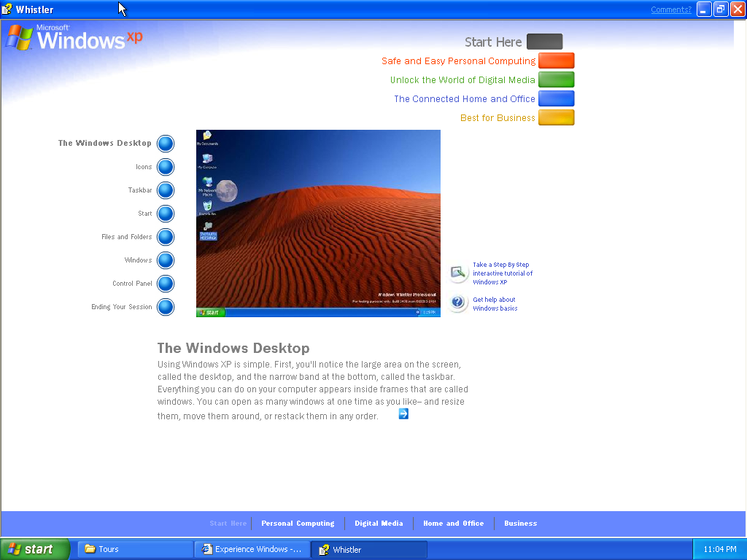Viewport: 747px width, 560px height.
Task: Select the blue circle next to The Windows Desktop
Action: 166,144
